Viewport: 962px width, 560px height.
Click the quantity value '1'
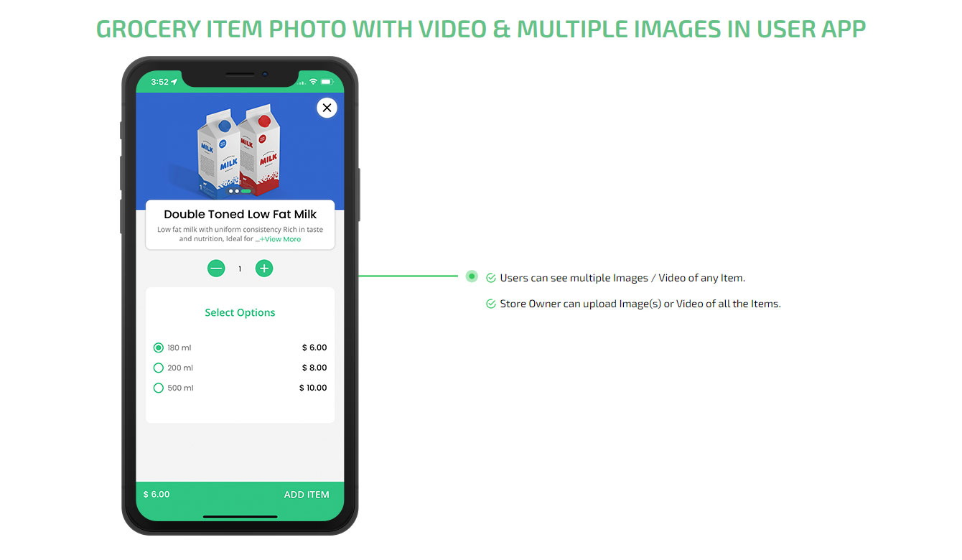click(240, 269)
